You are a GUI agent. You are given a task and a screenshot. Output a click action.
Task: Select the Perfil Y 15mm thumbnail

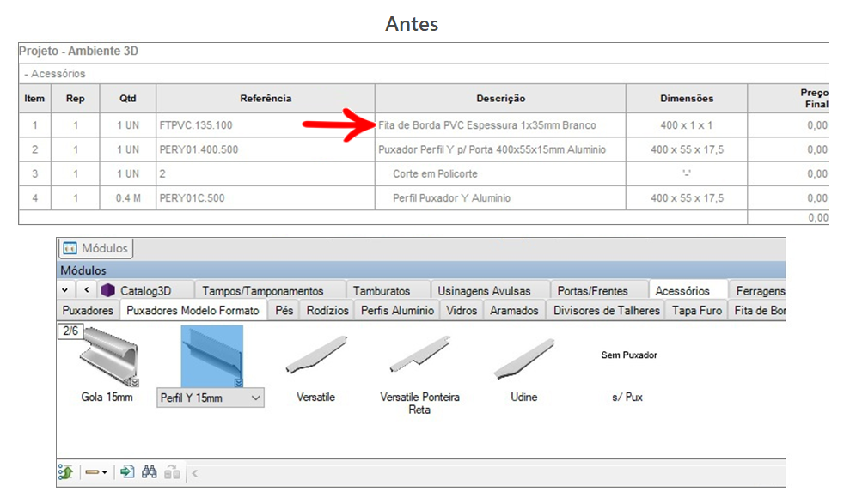(x=212, y=356)
